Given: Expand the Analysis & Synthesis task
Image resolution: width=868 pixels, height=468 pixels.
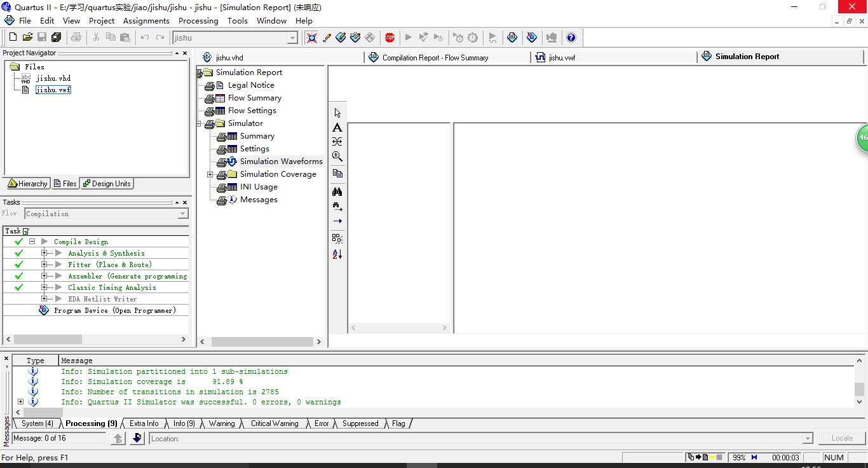Looking at the screenshot, I should [44, 253].
